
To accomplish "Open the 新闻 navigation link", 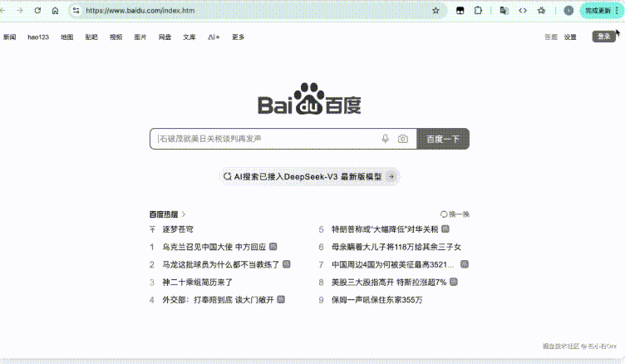I will coord(10,37).
